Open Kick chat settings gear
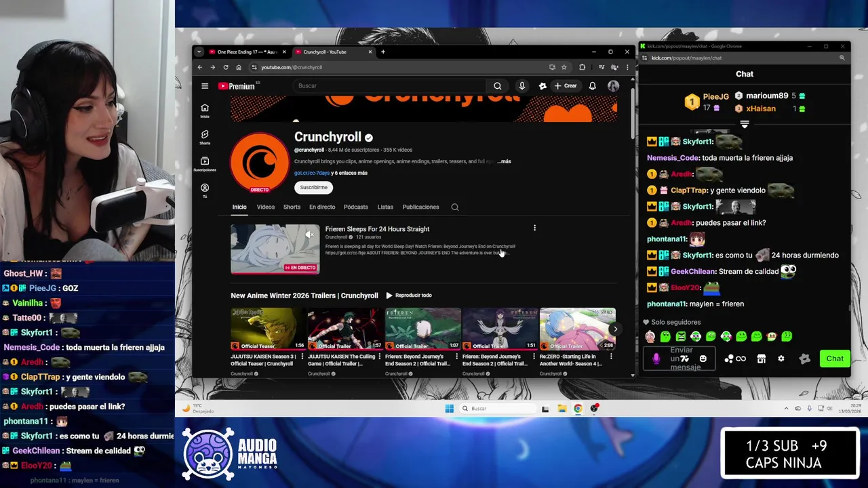Viewport: 868px width, 488px height. pos(781,359)
